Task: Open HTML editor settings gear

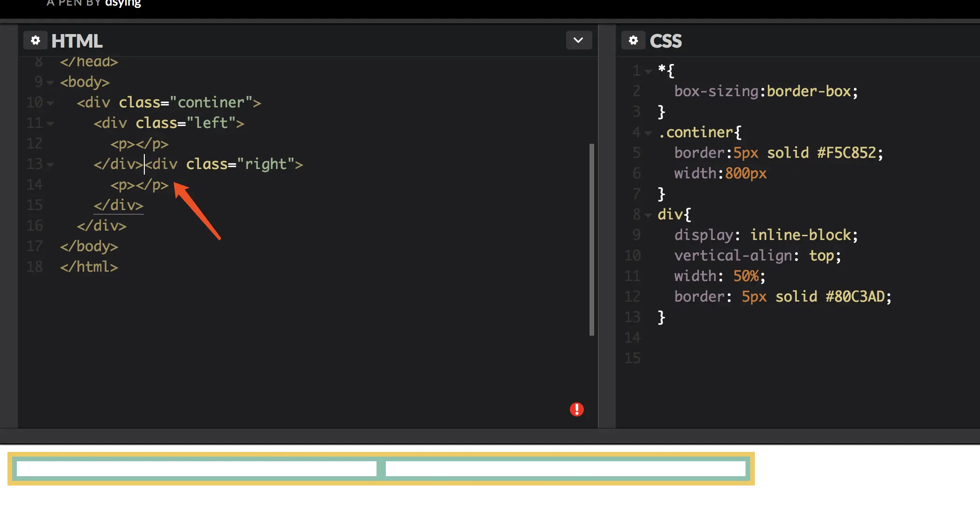Action: pos(36,41)
